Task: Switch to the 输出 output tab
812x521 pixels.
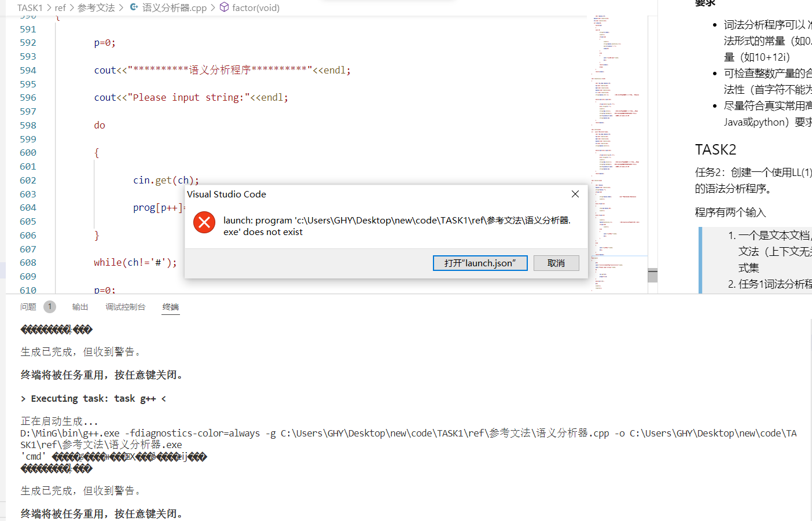Action: pyautogui.click(x=80, y=307)
